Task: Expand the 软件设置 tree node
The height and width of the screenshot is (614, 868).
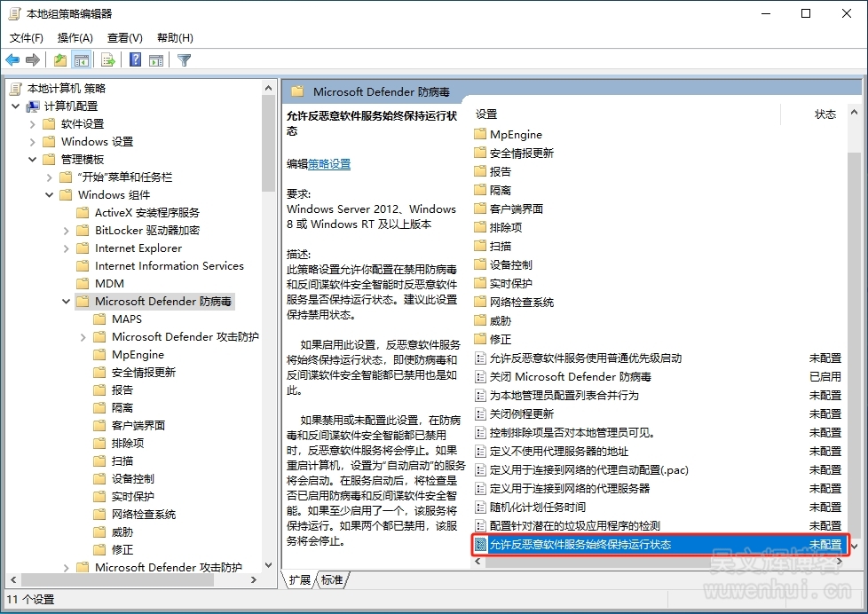Action: [33, 124]
